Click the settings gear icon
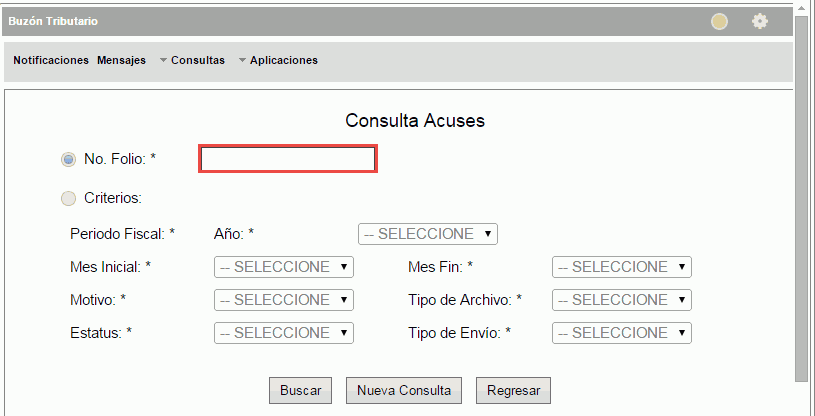Viewport: 815px width, 416px height. point(760,21)
